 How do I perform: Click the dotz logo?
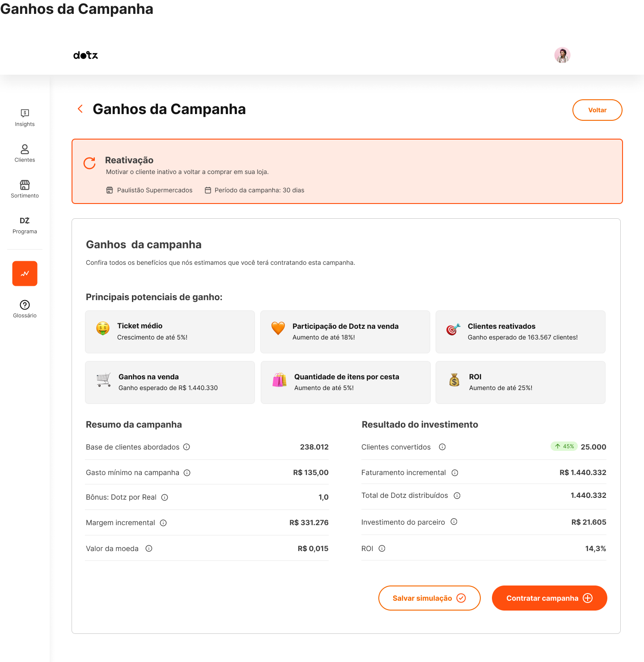(85, 55)
